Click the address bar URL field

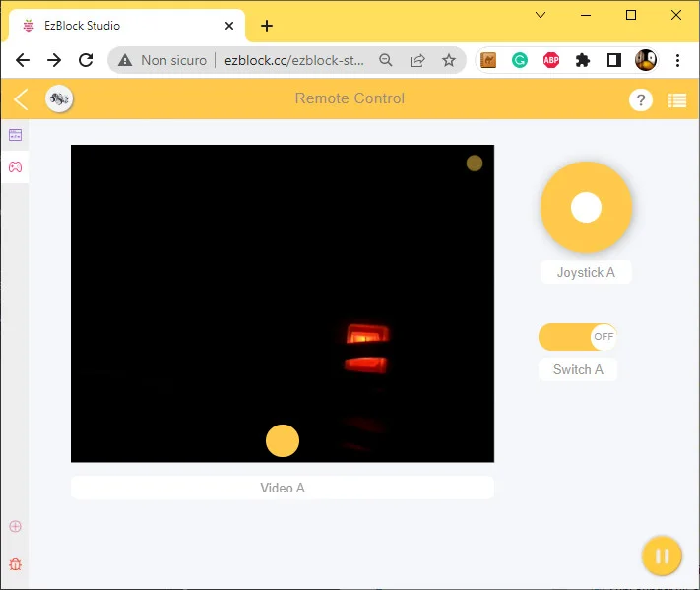293,60
